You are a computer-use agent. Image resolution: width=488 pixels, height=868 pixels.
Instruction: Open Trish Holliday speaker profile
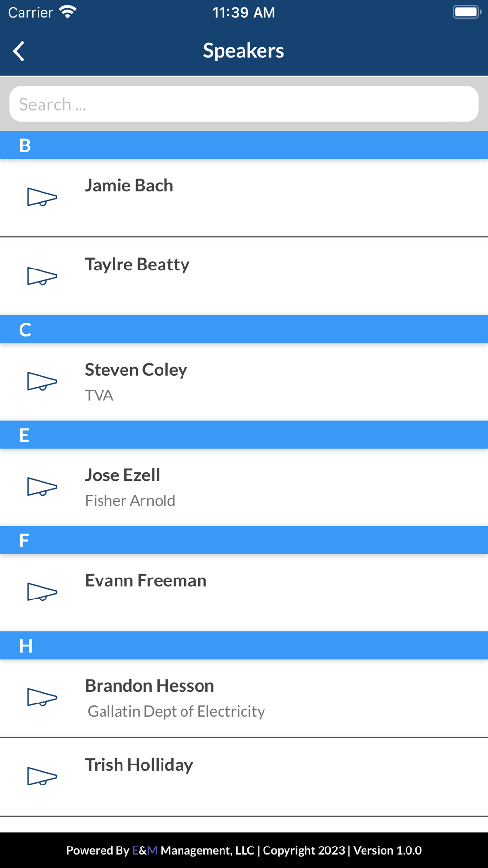244,777
